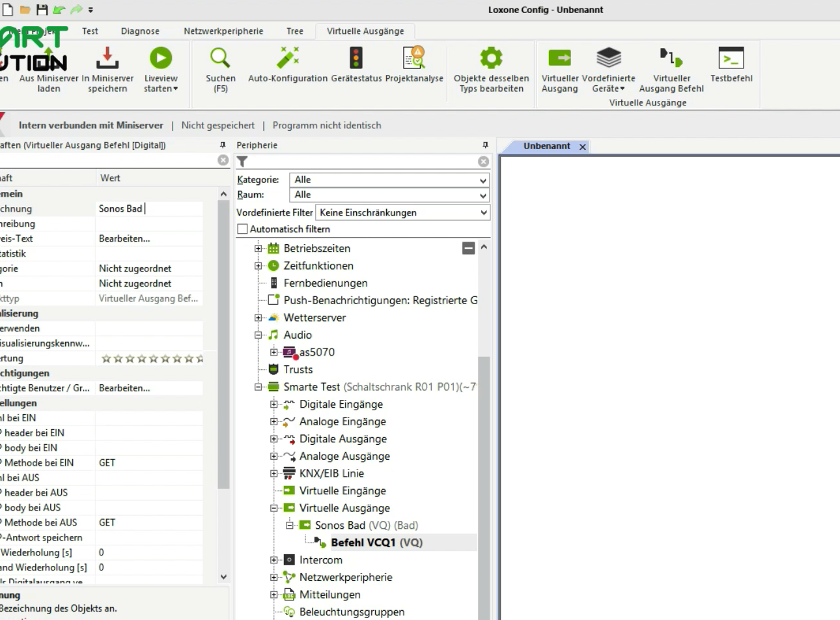The width and height of the screenshot is (840, 620).
Task: Run Auto-Konfiguration wand tool
Action: pos(287,58)
